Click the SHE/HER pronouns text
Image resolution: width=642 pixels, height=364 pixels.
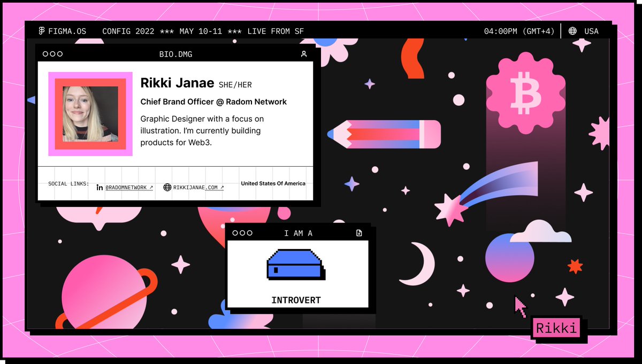coord(235,84)
